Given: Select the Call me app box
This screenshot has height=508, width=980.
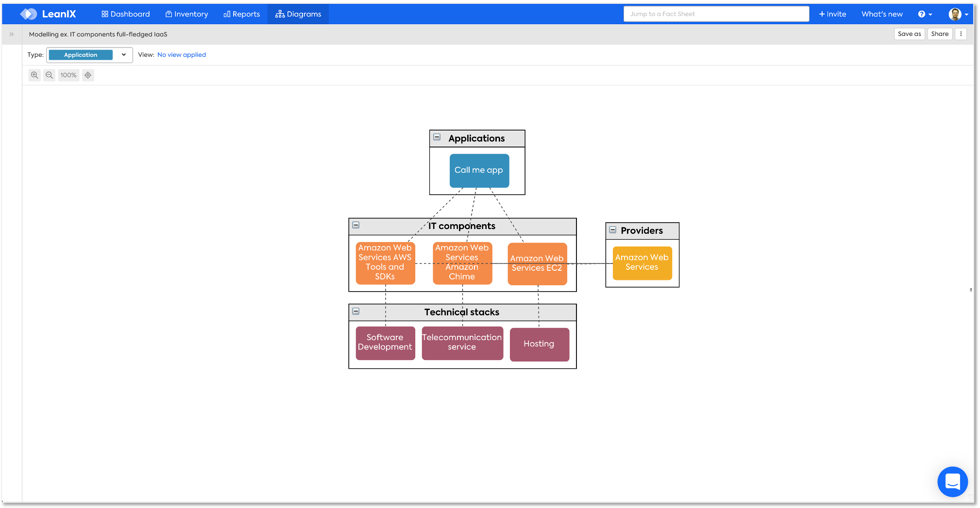Looking at the screenshot, I should [x=479, y=171].
